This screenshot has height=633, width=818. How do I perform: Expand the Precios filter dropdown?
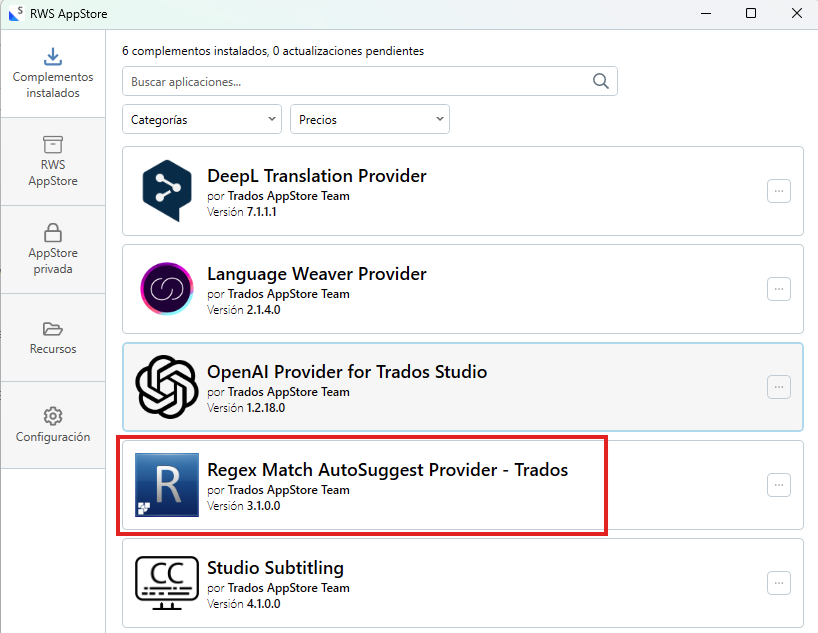point(369,118)
